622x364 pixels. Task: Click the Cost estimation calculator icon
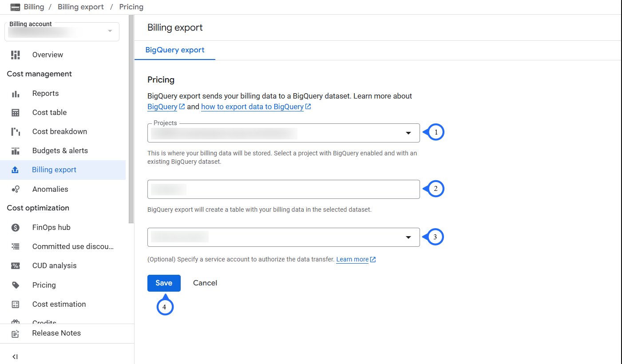pyautogui.click(x=16, y=305)
